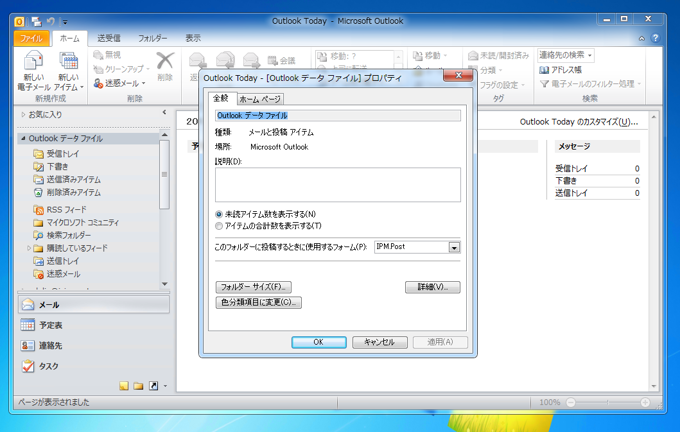Viewport: 680px width, 432px height.
Task: Expand the subscribed feeds folder
Action: click(x=29, y=248)
